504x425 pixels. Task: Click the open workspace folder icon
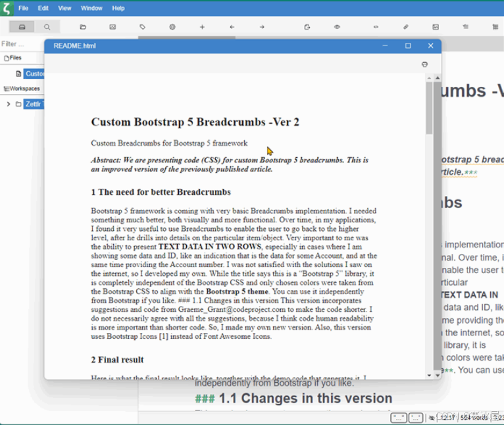coord(83,27)
